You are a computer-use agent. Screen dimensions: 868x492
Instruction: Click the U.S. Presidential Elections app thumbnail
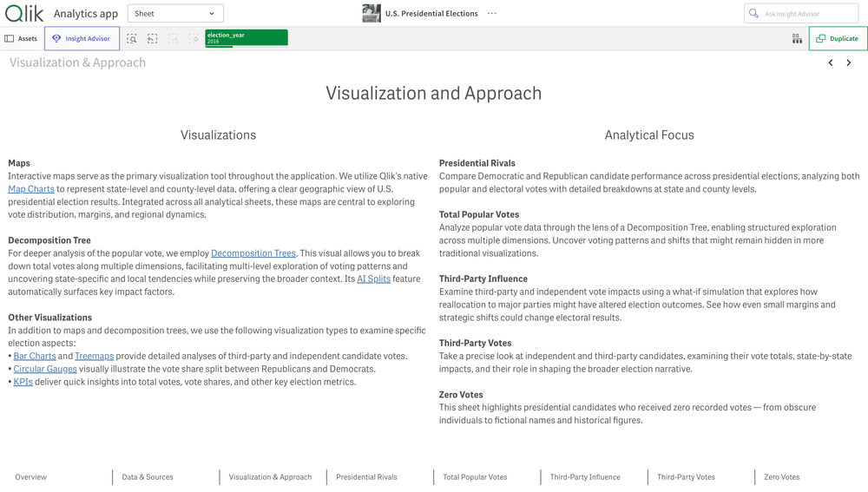tap(372, 13)
